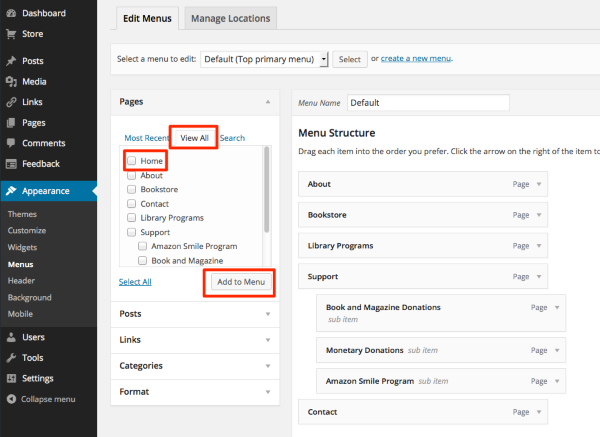The image size is (600, 437).
Task: Expand the About menu item arrow
Action: pos(540,184)
